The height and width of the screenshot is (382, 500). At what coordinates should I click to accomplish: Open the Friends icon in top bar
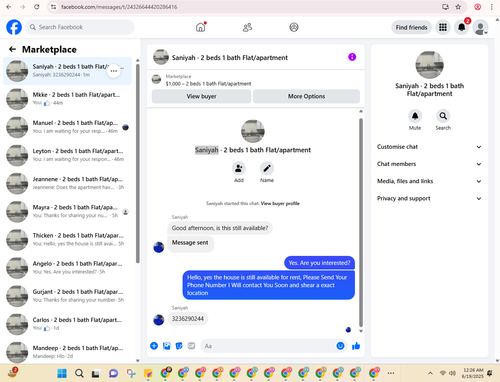point(247,27)
